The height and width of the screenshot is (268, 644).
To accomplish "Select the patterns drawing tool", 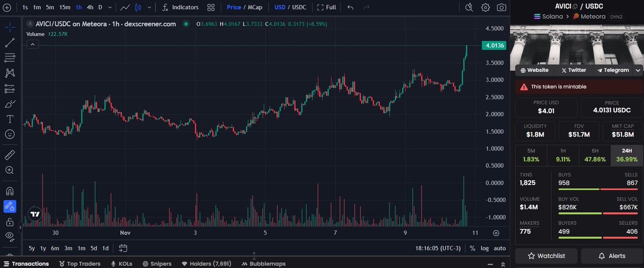I will 10,73.
